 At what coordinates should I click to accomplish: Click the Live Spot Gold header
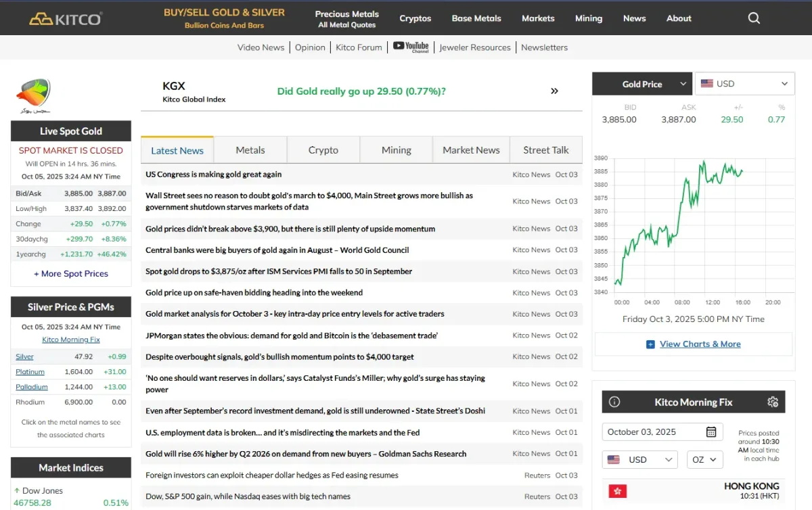click(x=71, y=131)
